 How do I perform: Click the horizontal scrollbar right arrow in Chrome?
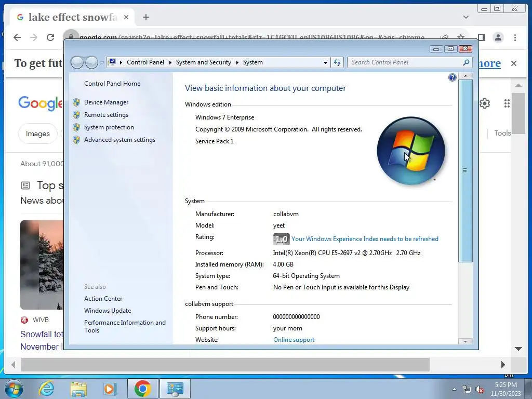point(503,365)
